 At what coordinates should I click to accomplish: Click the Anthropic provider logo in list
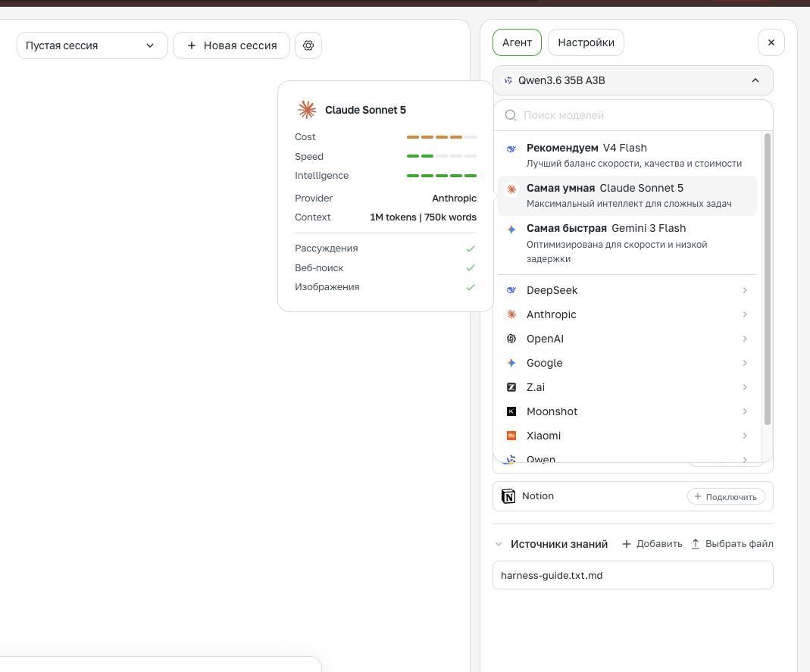tap(511, 314)
